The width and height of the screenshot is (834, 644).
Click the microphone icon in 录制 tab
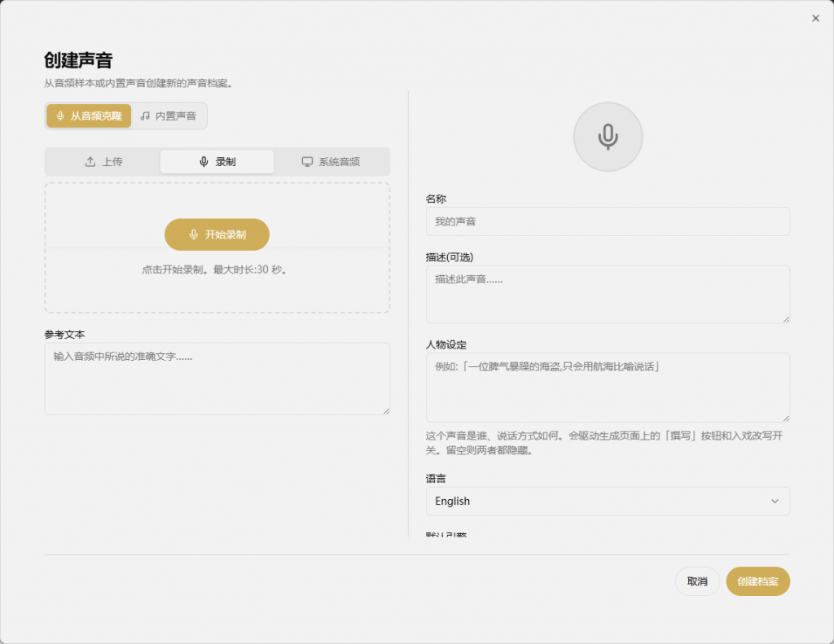coord(204,162)
